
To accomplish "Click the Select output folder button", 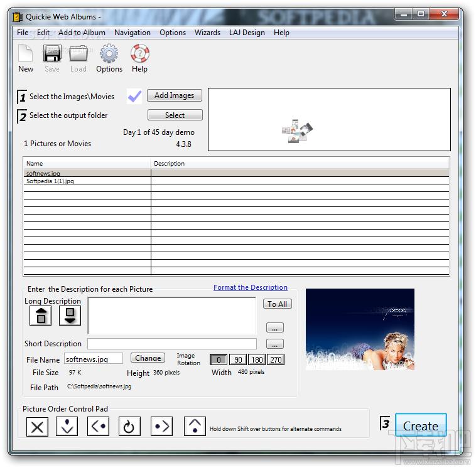I will click(x=175, y=115).
